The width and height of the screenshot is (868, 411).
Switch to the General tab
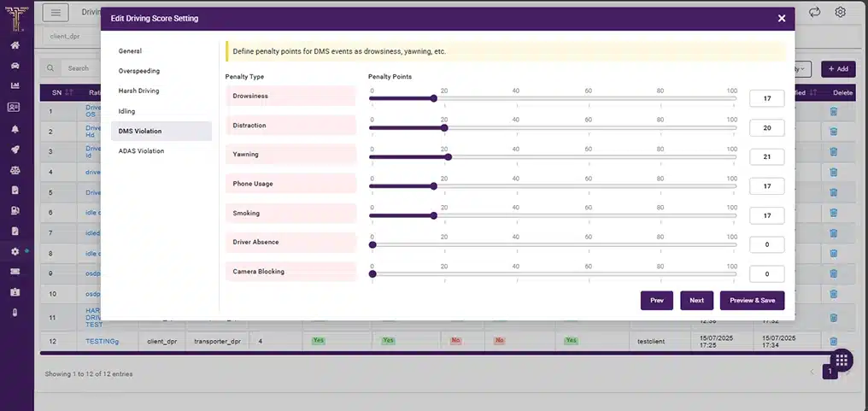[130, 51]
